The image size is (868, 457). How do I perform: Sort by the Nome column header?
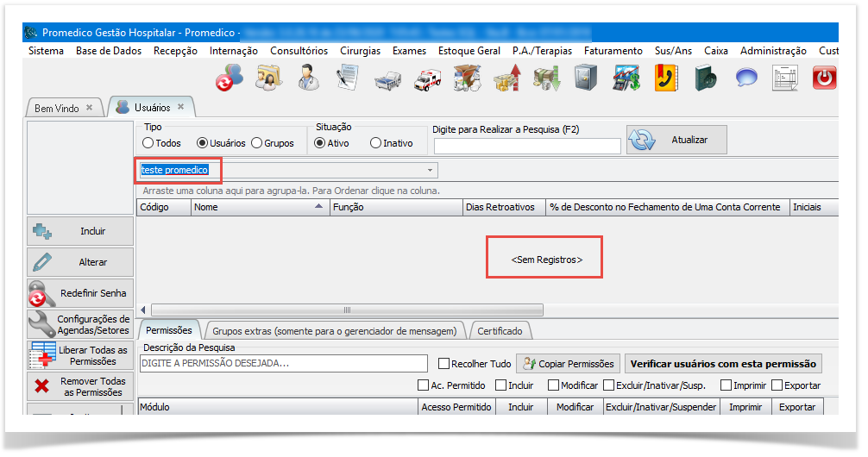point(259,207)
